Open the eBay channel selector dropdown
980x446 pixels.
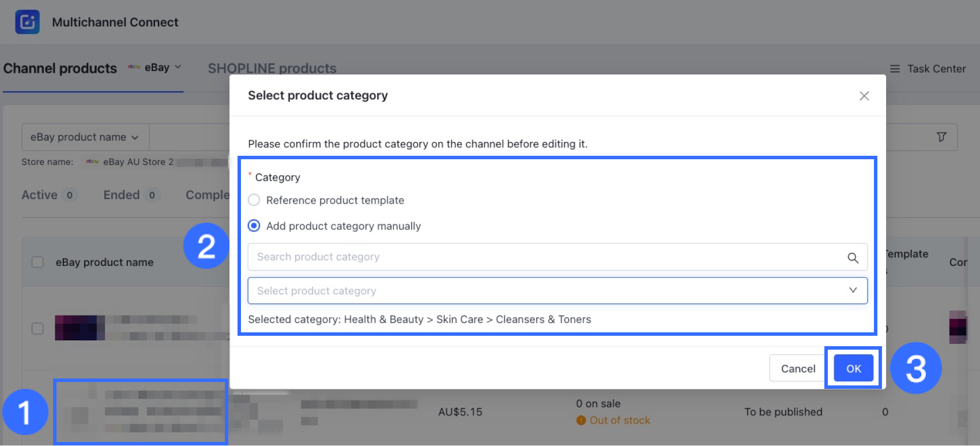pyautogui.click(x=154, y=68)
